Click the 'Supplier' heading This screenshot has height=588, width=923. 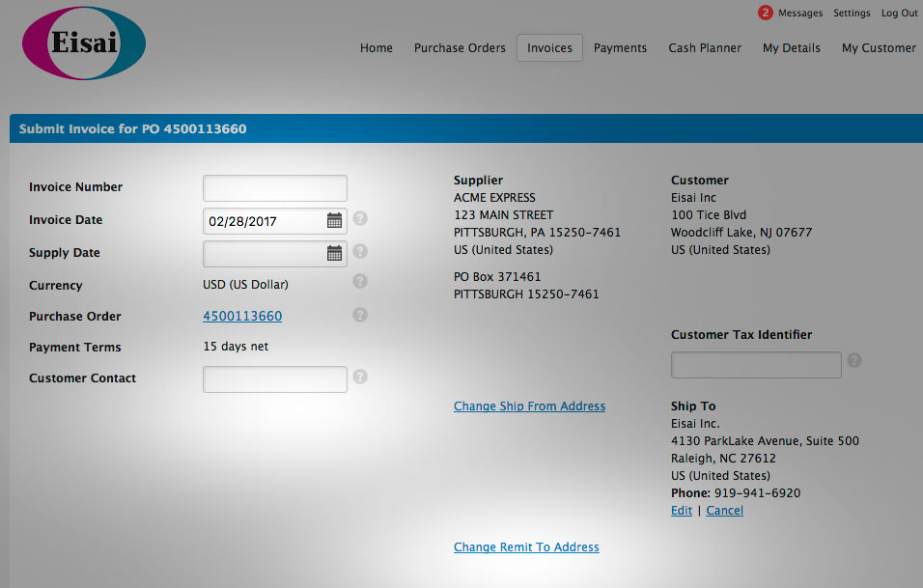[478, 181]
